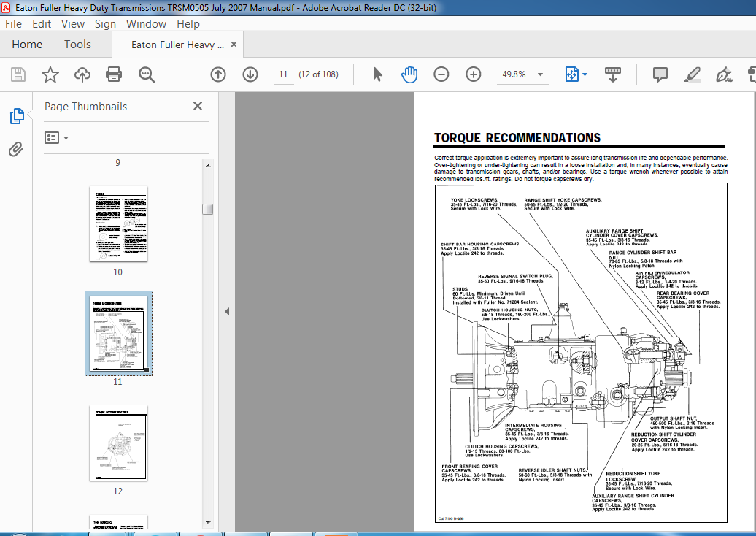Open fit page options dropdown arrow
This screenshot has height=536, width=756.
pos(585,74)
